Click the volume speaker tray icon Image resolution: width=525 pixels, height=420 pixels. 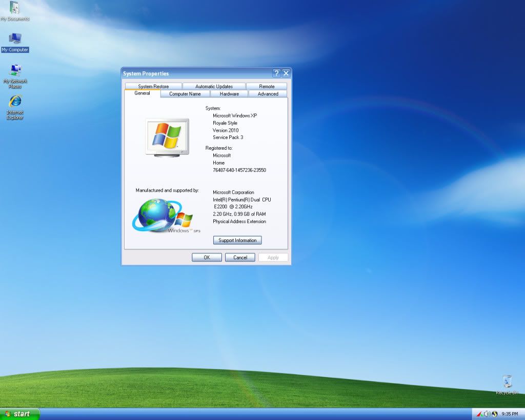tap(487, 414)
